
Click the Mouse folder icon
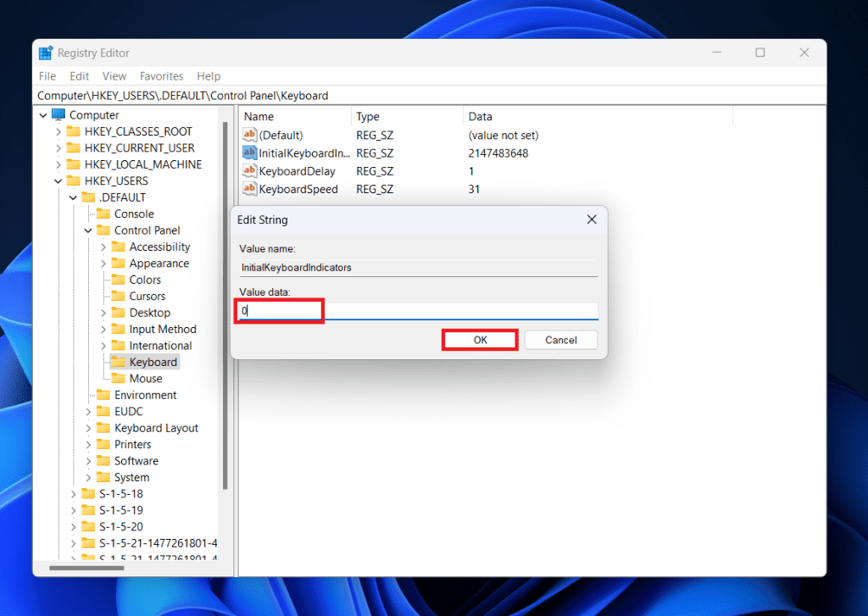pos(119,378)
